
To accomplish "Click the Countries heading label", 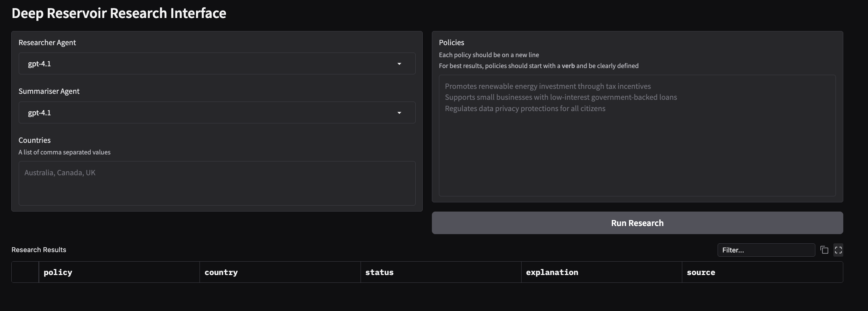I will point(35,140).
